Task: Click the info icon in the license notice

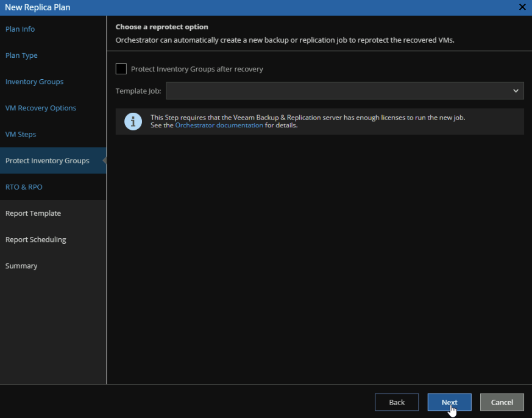Action: (133, 121)
